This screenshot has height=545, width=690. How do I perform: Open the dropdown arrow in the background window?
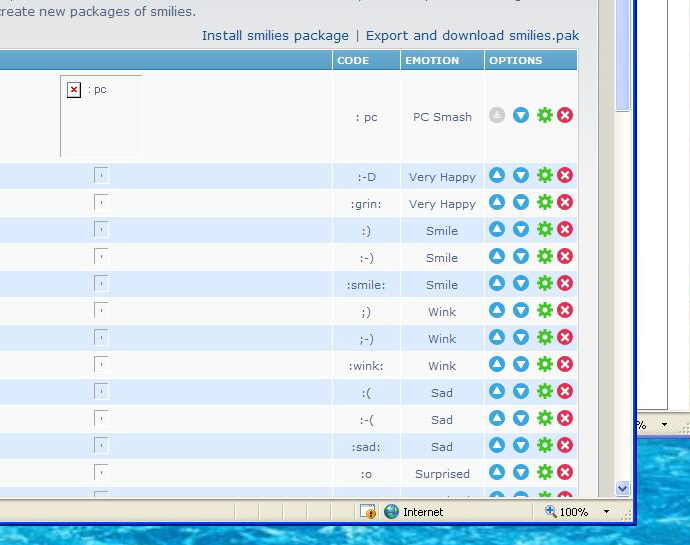pos(664,424)
